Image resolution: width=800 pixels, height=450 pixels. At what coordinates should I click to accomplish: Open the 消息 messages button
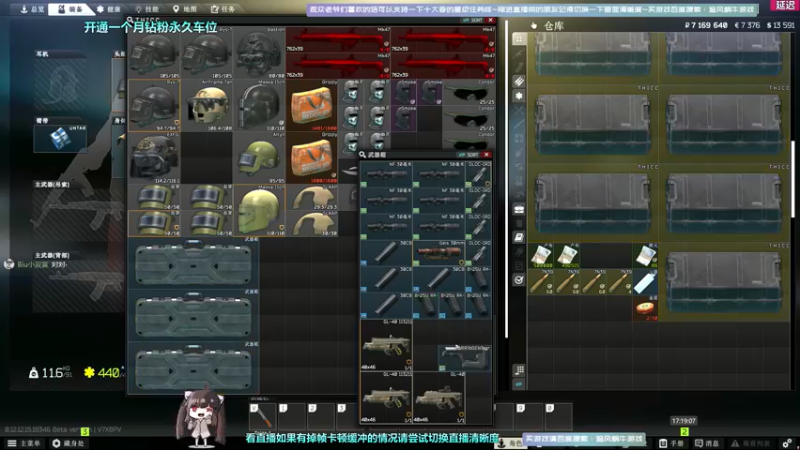[x=707, y=443]
